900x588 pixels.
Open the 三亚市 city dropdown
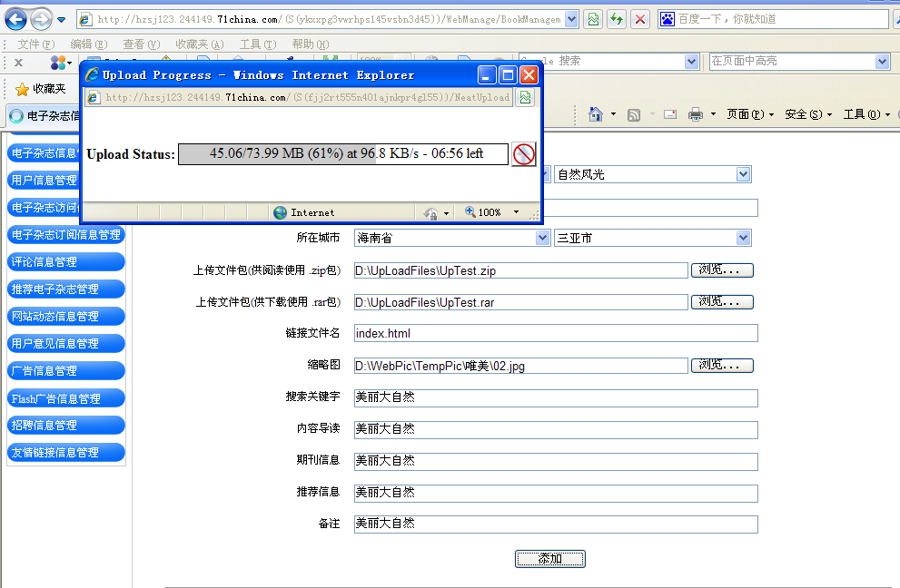653,238
